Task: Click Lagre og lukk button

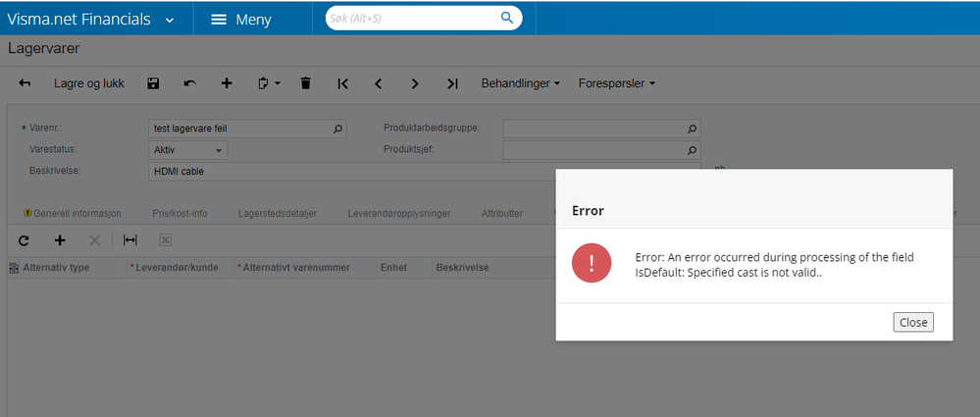Action: coord(89,83)
